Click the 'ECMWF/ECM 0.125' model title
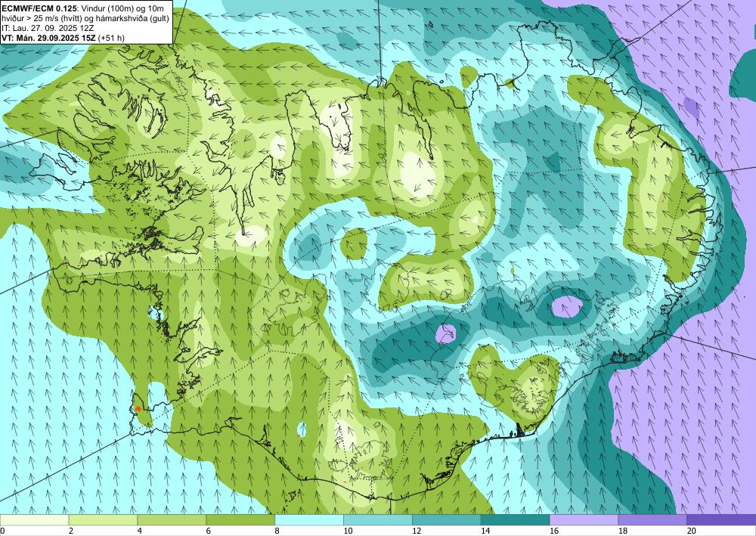This screenshot has height=536, width=756. click(38, 8)
